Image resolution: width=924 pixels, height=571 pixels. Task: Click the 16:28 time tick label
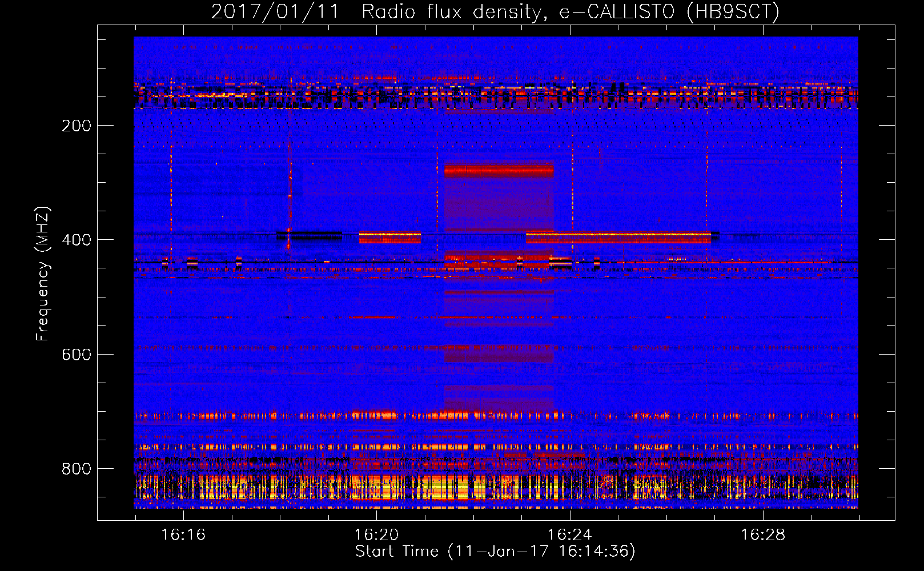(x=763, y=535)
